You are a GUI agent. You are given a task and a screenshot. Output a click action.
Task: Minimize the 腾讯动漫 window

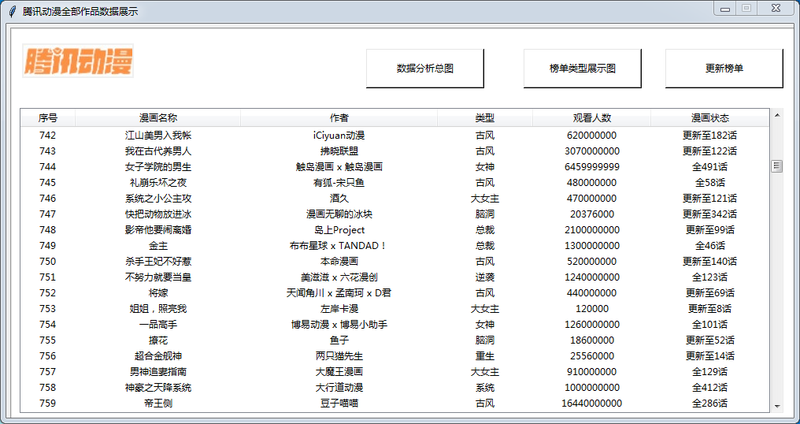[x=724, y=9]
